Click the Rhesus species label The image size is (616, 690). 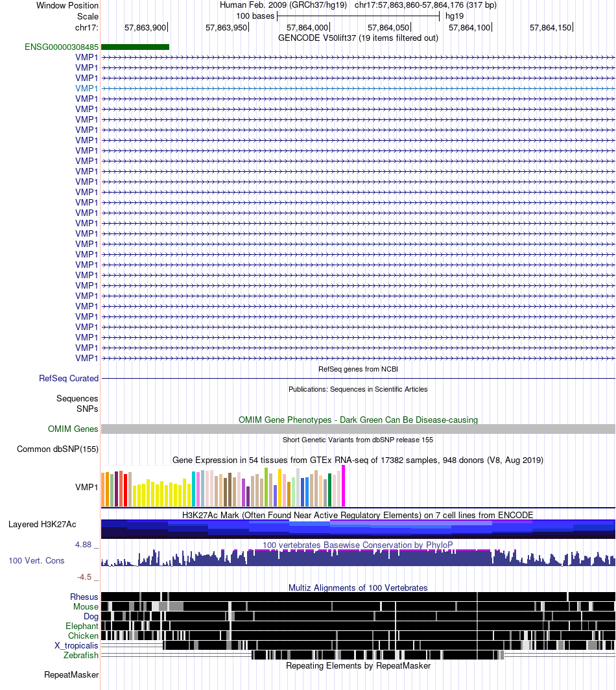[84, 597]
